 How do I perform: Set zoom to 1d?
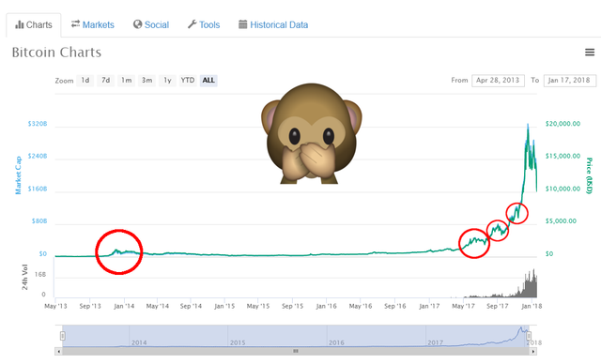coord(85,81)
